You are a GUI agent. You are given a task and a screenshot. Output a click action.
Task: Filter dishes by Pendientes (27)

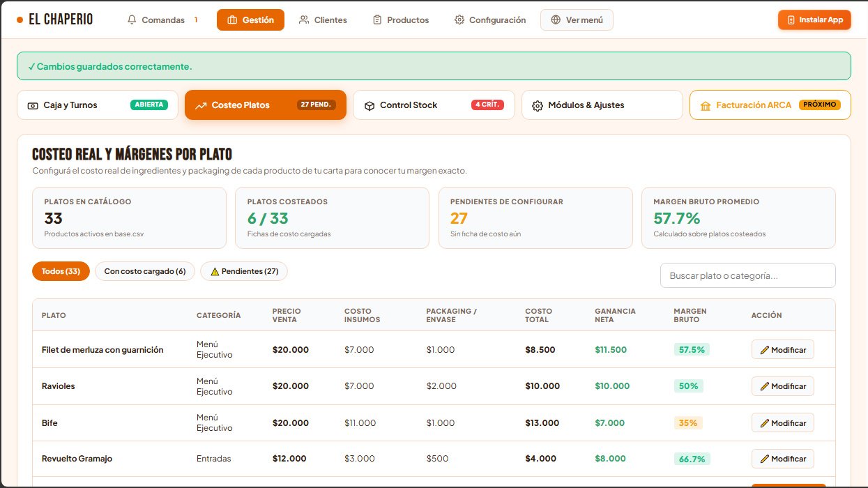[244, 271]
